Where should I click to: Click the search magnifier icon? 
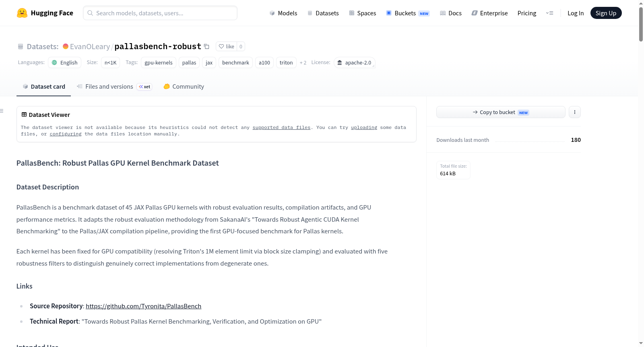click(91, 13)
